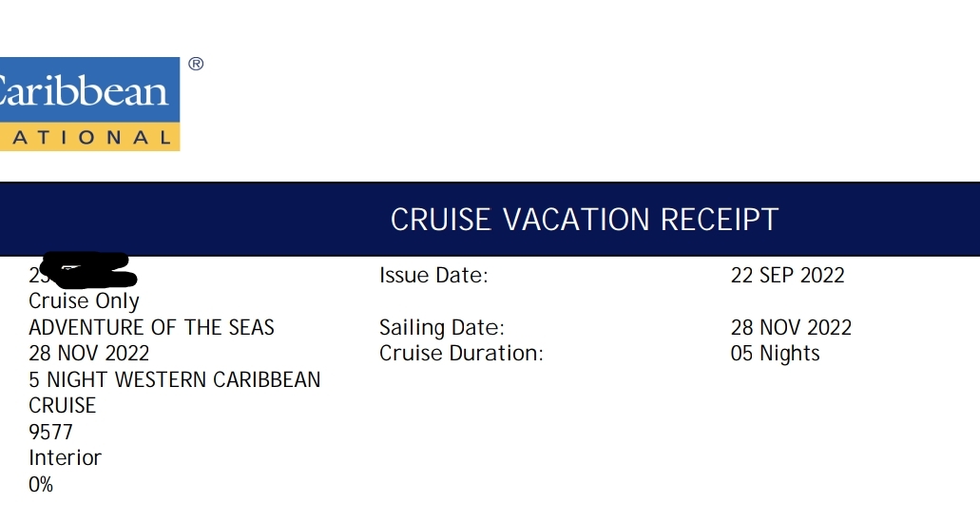980x522 pixels.
Task: Click 28 NOV 2022 under the ship name
Action: pyautogui.click(x=88, y=353)
